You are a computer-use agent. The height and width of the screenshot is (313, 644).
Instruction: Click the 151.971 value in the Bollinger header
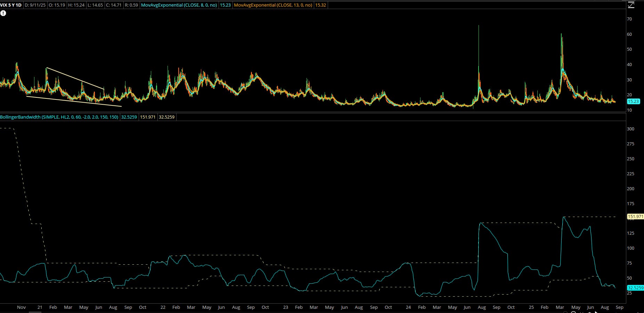[148, 117]
